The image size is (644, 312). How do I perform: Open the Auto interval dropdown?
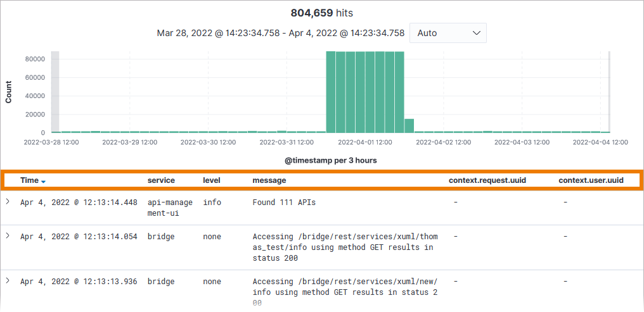tap(448, 33)
